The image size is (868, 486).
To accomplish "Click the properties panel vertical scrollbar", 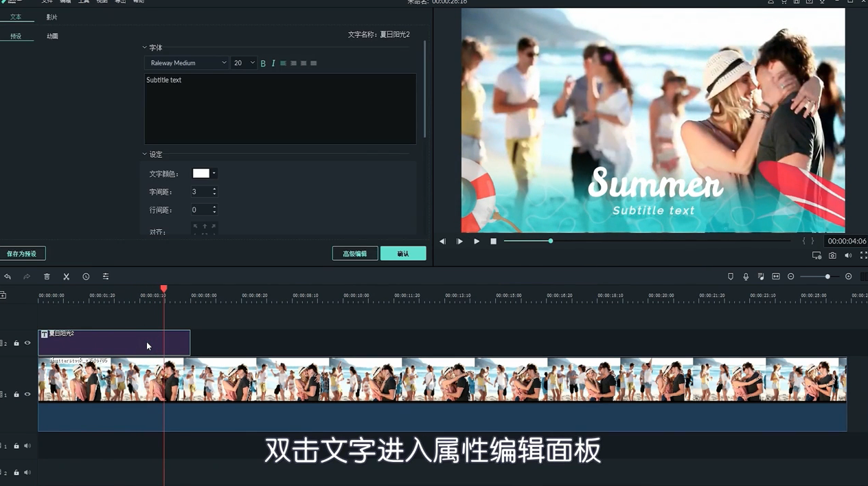I will [425, 89].
